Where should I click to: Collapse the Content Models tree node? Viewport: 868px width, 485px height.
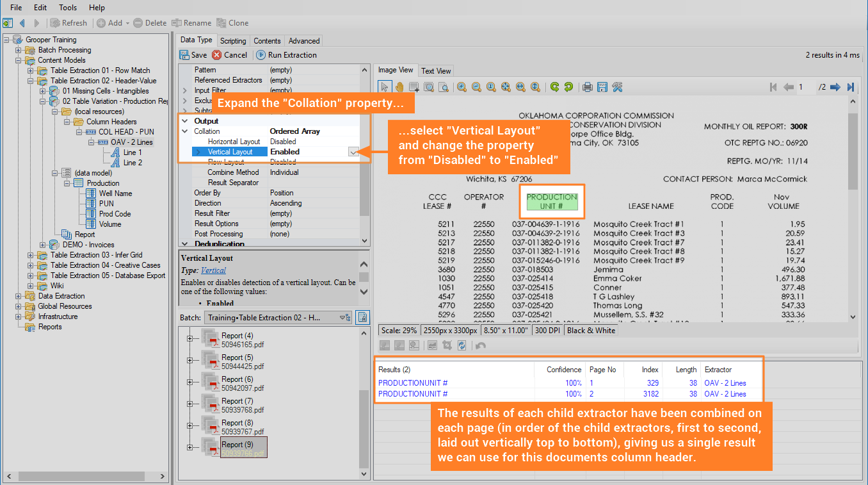[x=19, y=60]
